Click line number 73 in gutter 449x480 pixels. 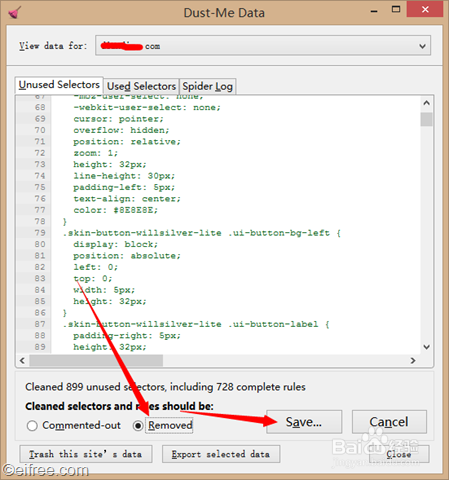(40, 165)
